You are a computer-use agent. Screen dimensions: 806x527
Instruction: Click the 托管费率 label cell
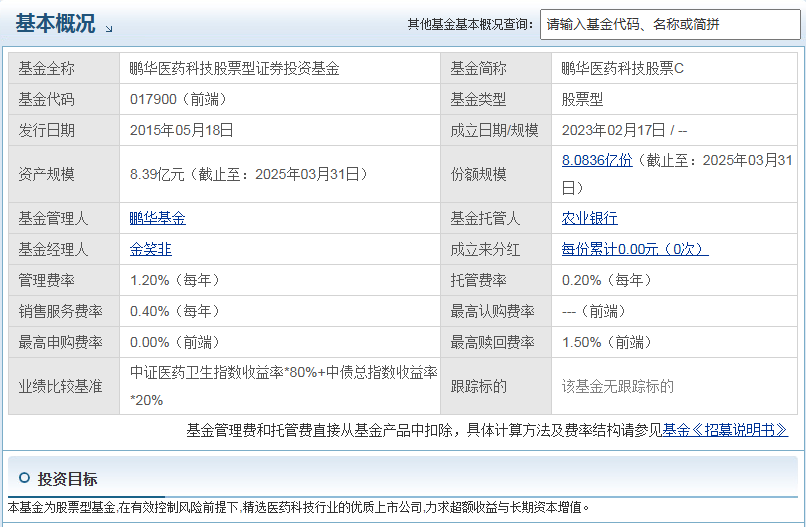click(496, 280)
